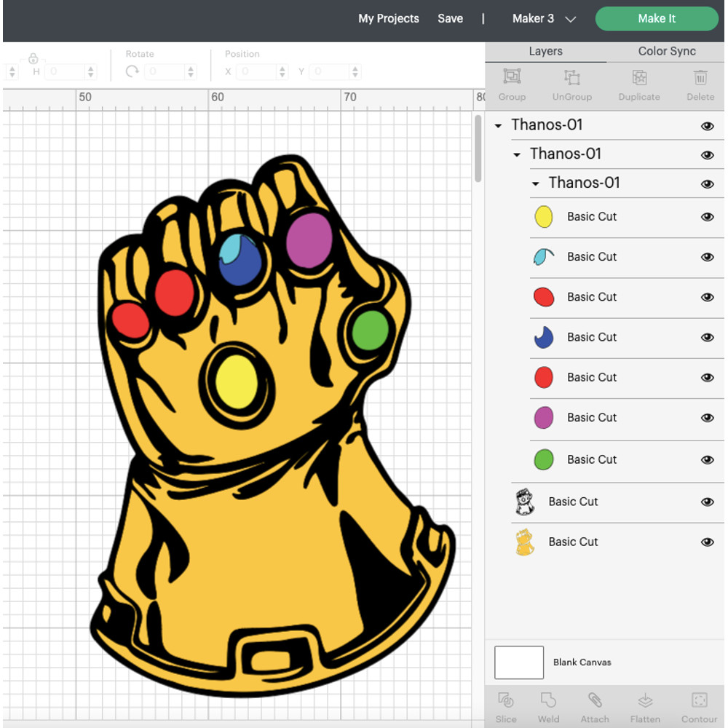The height and width of the screenshot is (728, 728).
Task: Switch to the Color Sync tab
Action: [x=666, y=51]
